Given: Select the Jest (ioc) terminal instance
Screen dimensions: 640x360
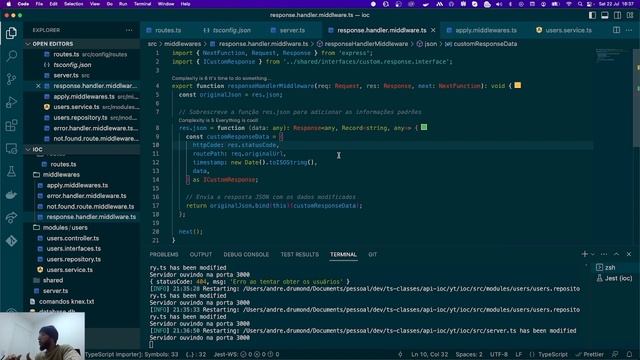Looking at the screenshot, I should pos(614,278).
